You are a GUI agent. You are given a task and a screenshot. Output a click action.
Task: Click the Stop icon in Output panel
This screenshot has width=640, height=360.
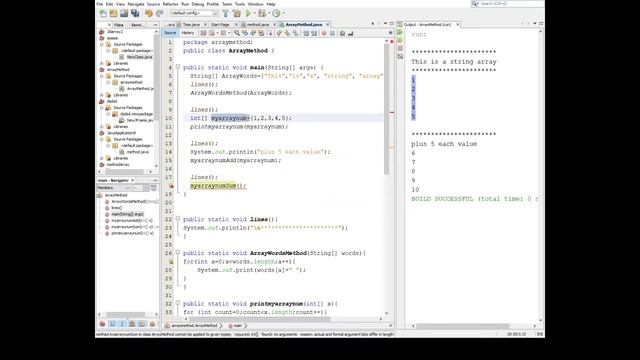400,49
